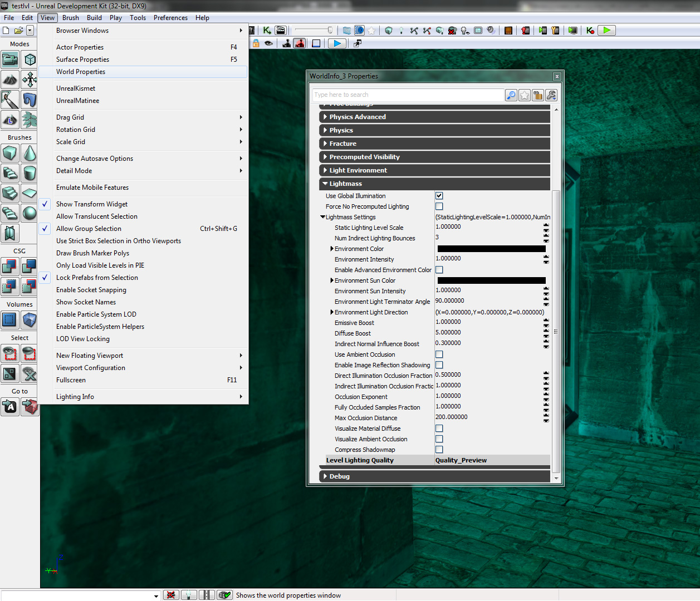Expand Environment Light Direction property
The width and height of the screenshot is (700, 601).
332,312
